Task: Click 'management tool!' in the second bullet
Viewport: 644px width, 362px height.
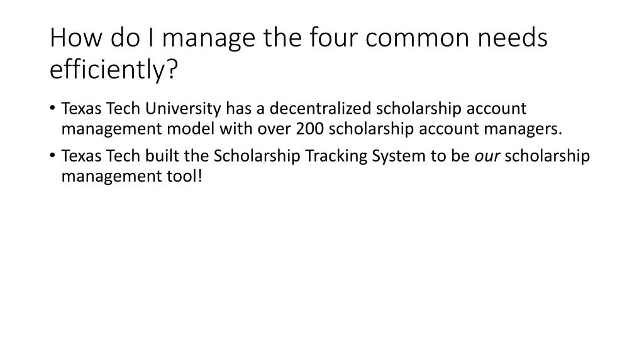Action: coord(132,177)
